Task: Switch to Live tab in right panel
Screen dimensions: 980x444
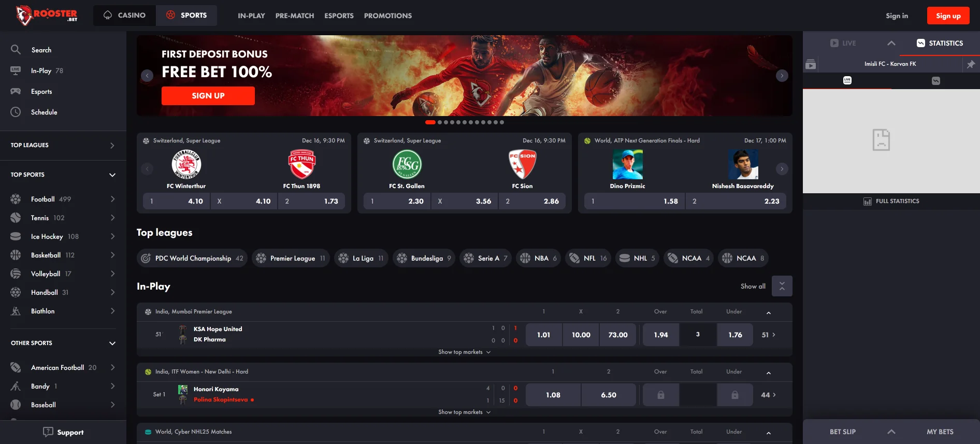Action: coord(843,43)
